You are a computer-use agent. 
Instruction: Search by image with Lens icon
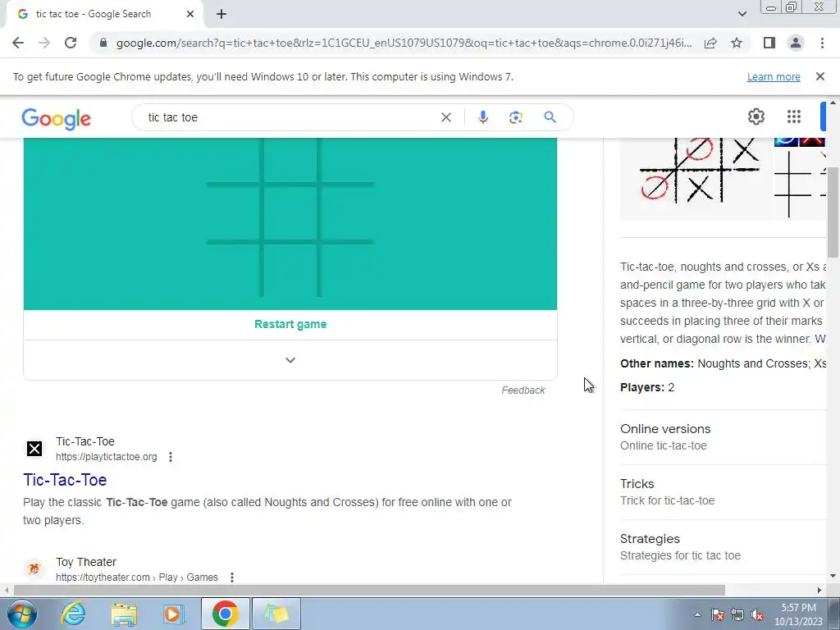(515, 117)
